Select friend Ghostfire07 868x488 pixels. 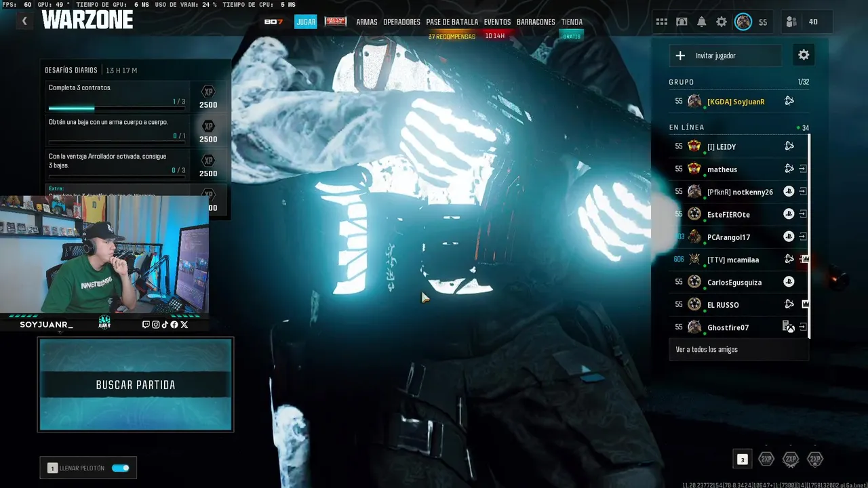coord(738,327)
